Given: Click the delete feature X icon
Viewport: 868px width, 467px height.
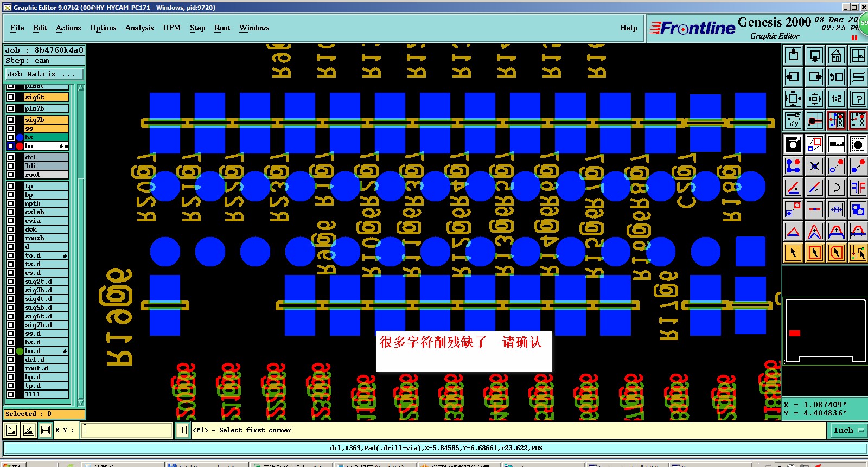Looking at the screenshot, I should pyautogui.click(x=815, y=166).
